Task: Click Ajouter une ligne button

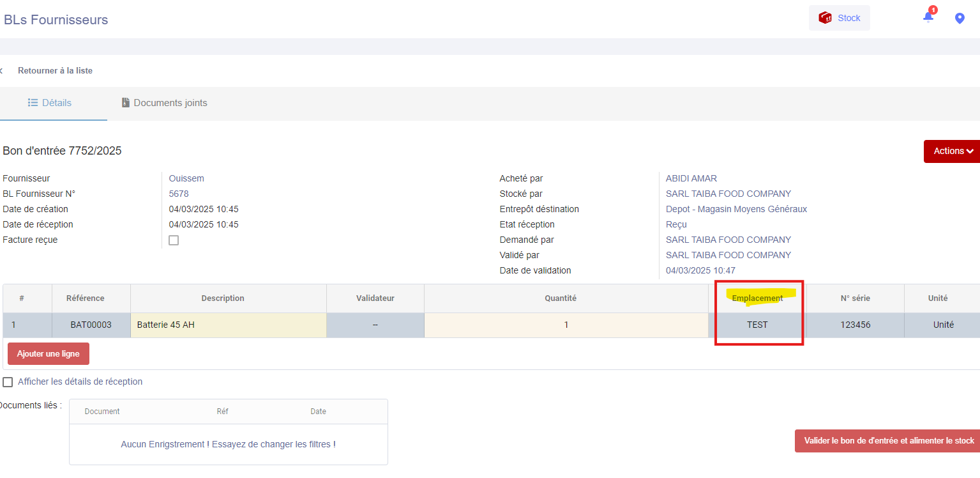Action: tap(49, 354)
